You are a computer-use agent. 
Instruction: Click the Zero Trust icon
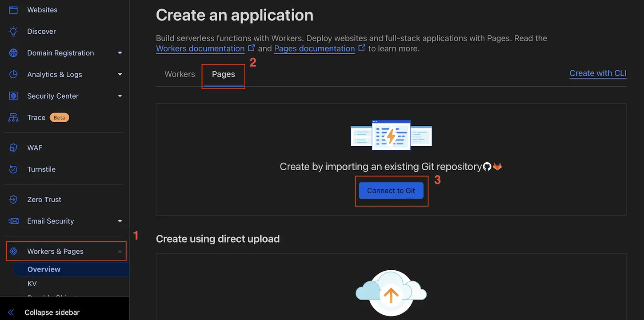(x=13, y=200)
